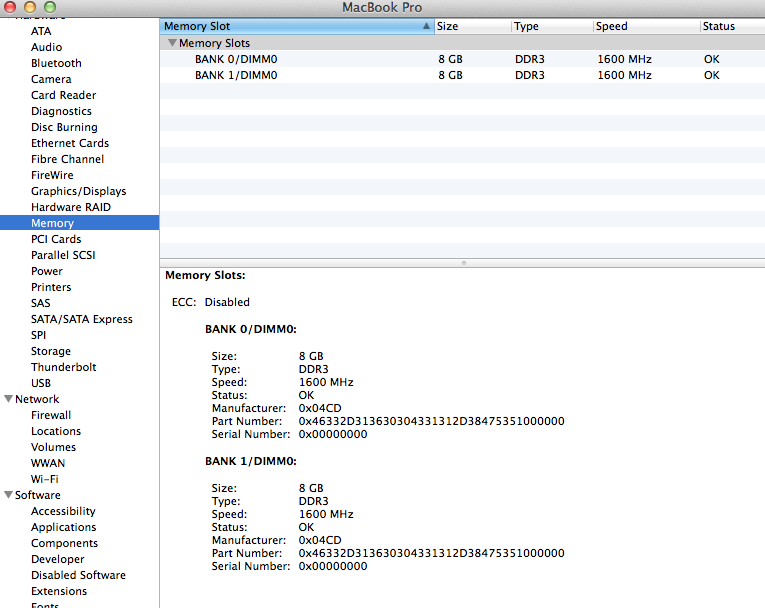Select USB in the sidebar
Image resolution: width=765 pixels, height=608 pixels.
40,384
